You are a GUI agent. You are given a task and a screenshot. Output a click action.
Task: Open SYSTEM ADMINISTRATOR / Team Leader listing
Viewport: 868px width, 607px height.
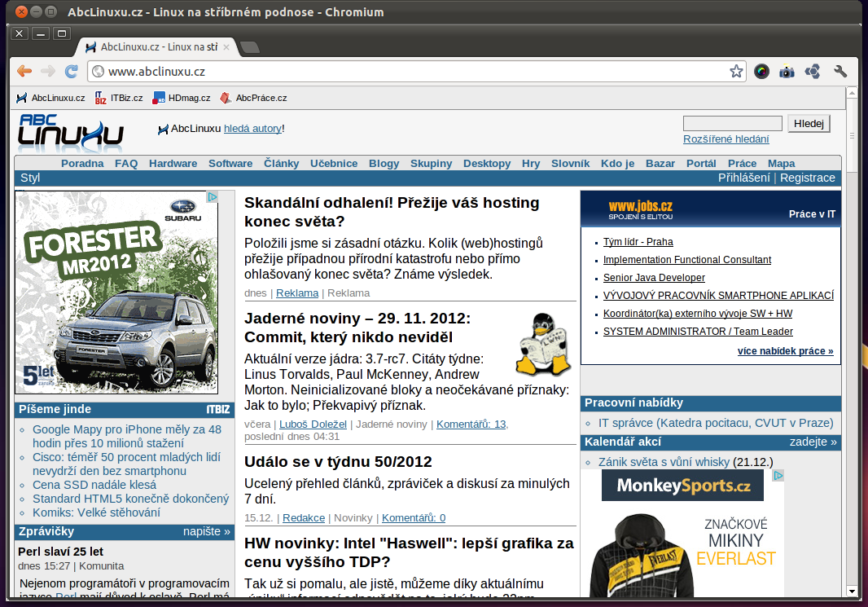tap(698, 331)
